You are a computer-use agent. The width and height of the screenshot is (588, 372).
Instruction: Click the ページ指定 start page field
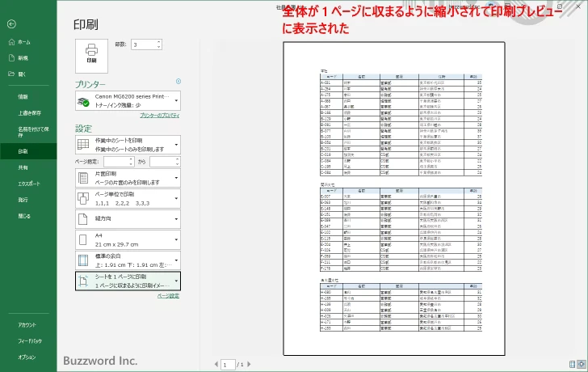(x=116, y=162)
